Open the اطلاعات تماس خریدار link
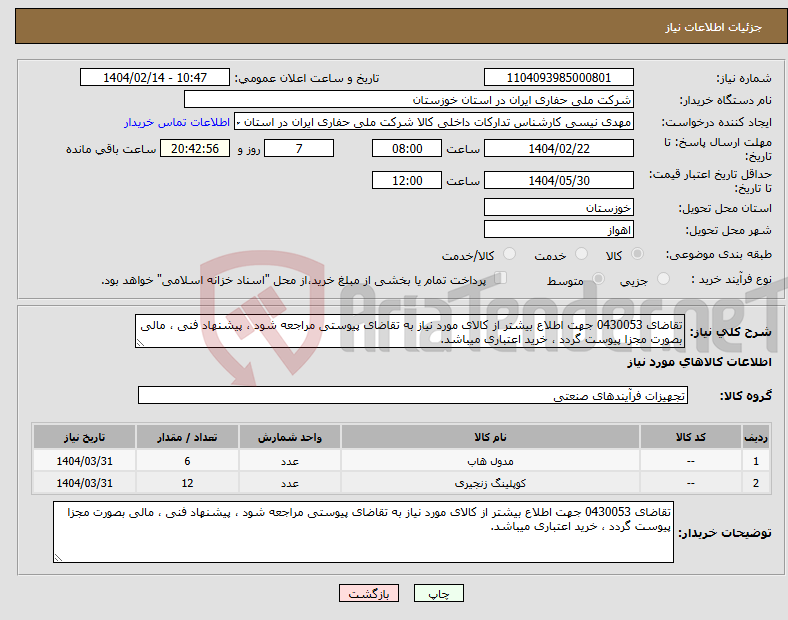Image resolution: width=788 pixels, height=620 pixels. (x=177, y=122)
